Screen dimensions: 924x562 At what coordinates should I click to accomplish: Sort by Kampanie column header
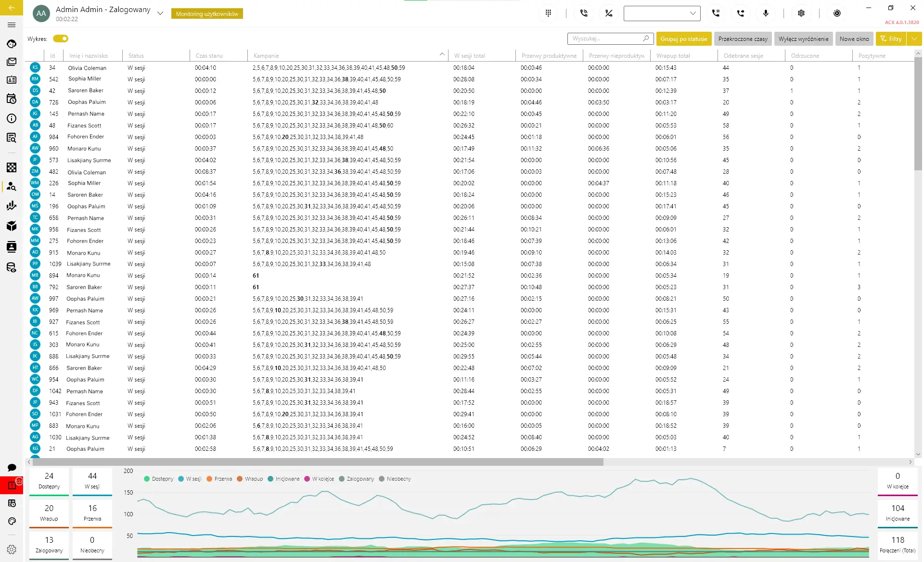pyautogui.click(x=266, y=56)
